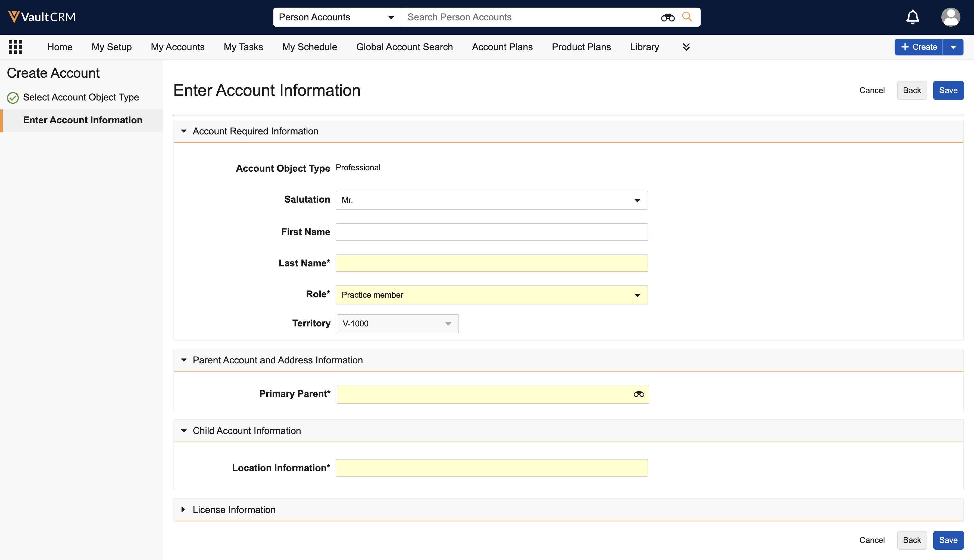The width and height of the screenshot is (974, 560).
Task: Click the Last Name input field
Action: pos(491,263)
